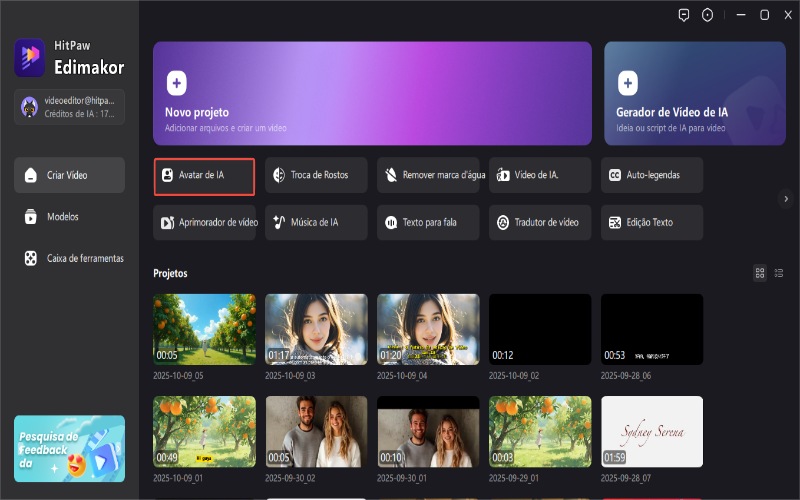Launch the Aprimorador de vídeo tool
800x500 pixels.
204,222
